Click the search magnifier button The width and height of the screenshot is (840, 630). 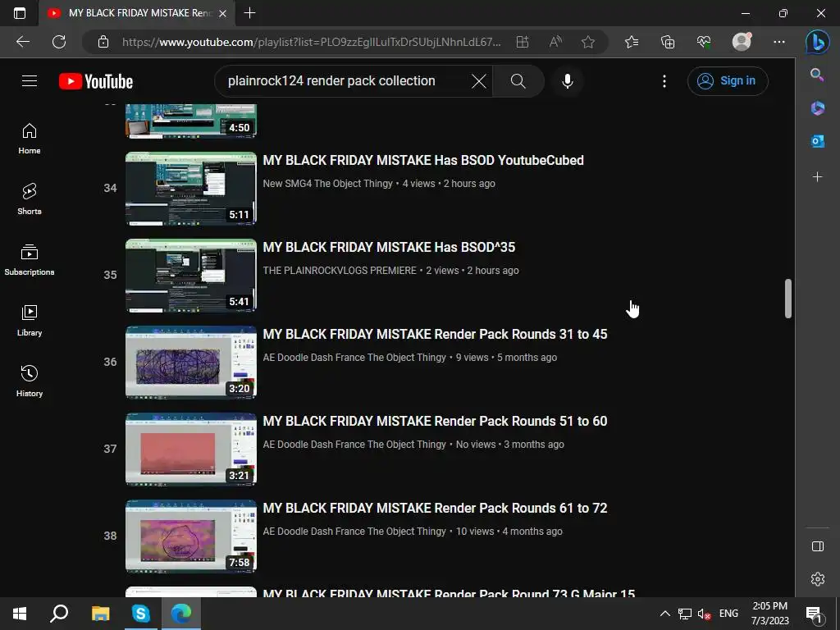[518, 81]
